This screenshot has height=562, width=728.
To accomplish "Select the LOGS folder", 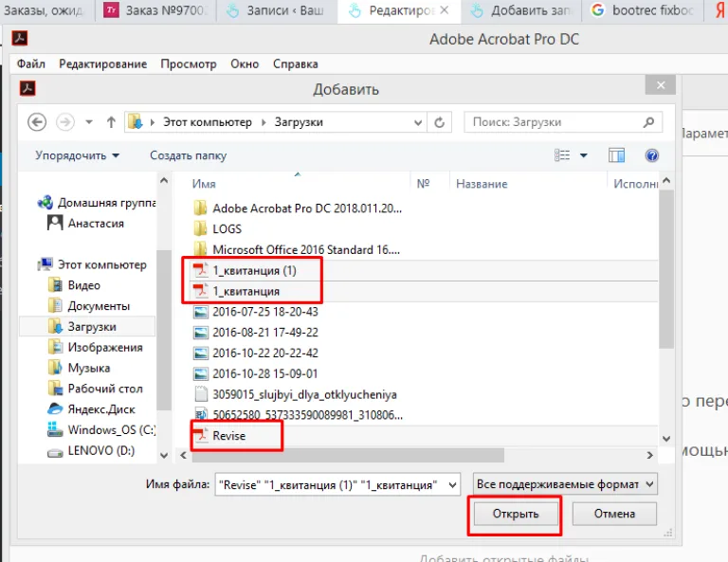I will 217,228.
